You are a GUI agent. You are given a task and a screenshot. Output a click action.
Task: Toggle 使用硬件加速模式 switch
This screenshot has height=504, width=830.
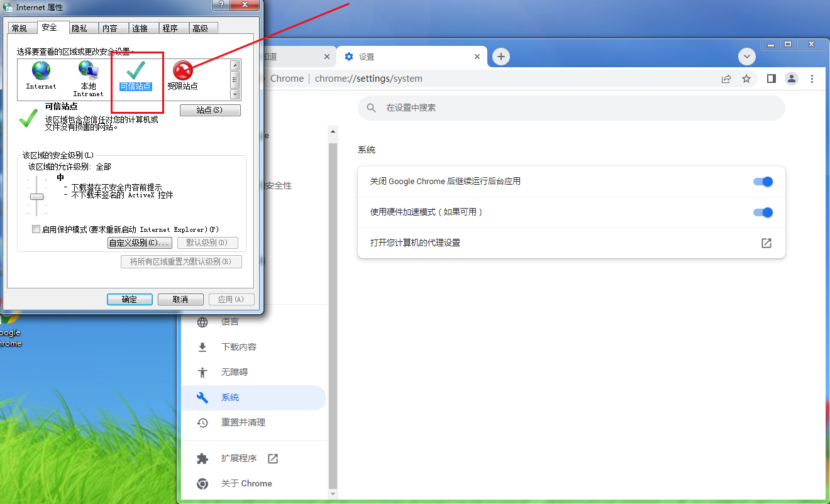click(x=763, y=212)
